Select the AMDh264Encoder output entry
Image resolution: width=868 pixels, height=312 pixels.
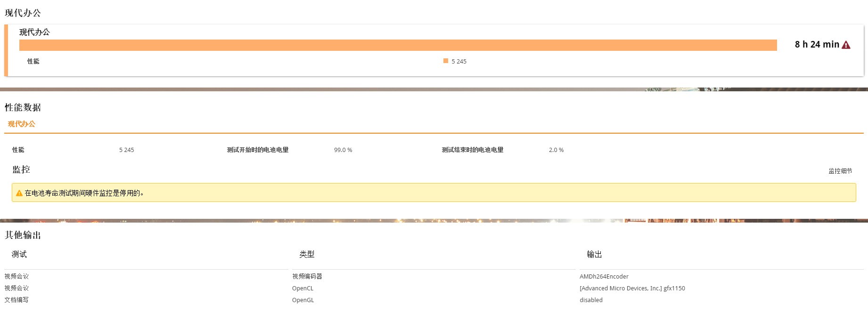[604, 276]
